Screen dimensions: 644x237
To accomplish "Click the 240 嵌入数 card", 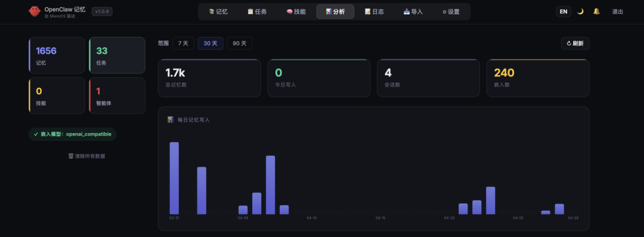I will click(538, 78).
